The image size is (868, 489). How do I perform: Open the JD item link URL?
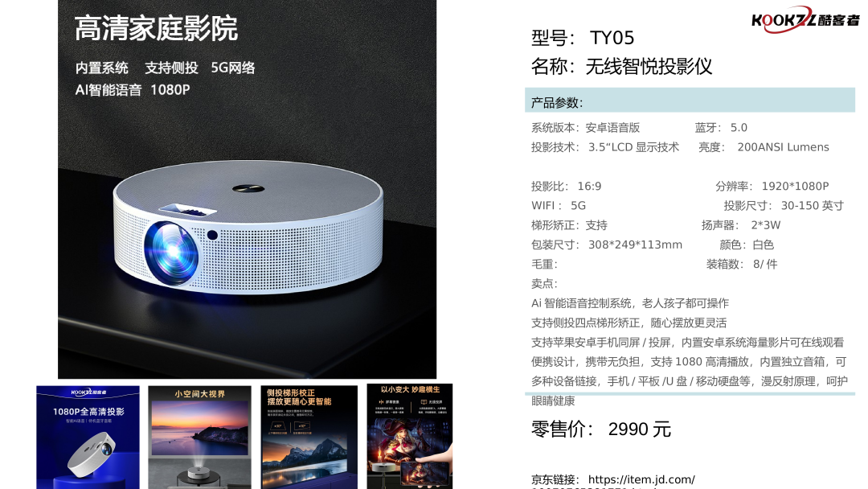(641, 479)
